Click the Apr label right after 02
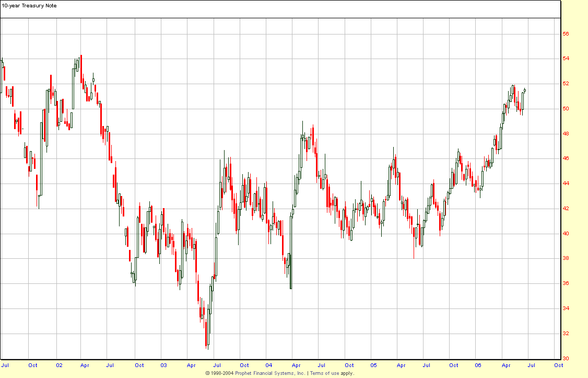Viewport: 588px width, 378px height. tap(85, 365)
